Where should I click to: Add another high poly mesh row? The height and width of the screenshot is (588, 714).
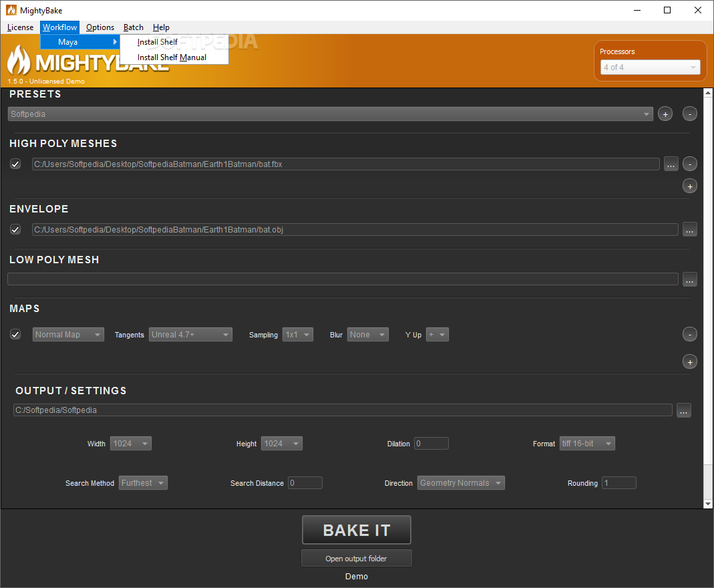[x=689, y=186]
